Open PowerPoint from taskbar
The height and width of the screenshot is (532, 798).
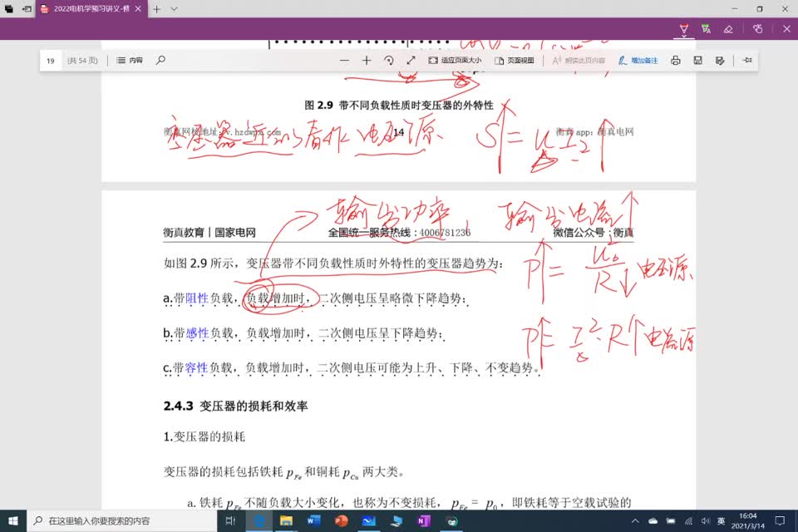pos(341,521)
